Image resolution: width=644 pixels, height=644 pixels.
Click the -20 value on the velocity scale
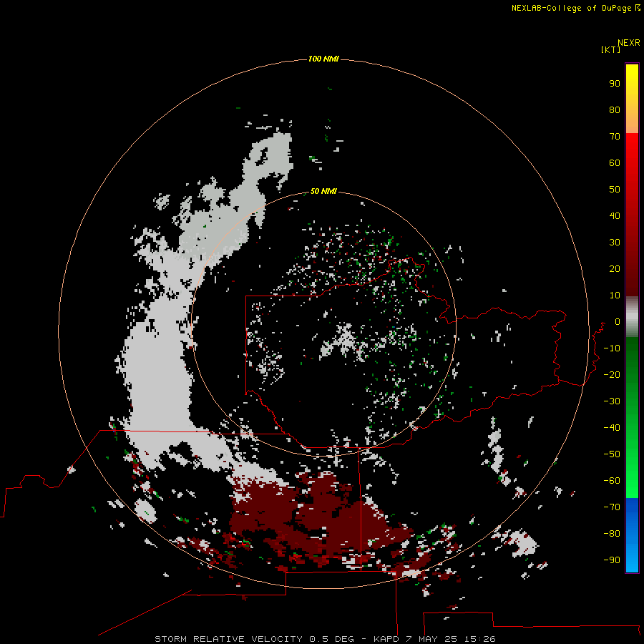[x=612, y=374]
